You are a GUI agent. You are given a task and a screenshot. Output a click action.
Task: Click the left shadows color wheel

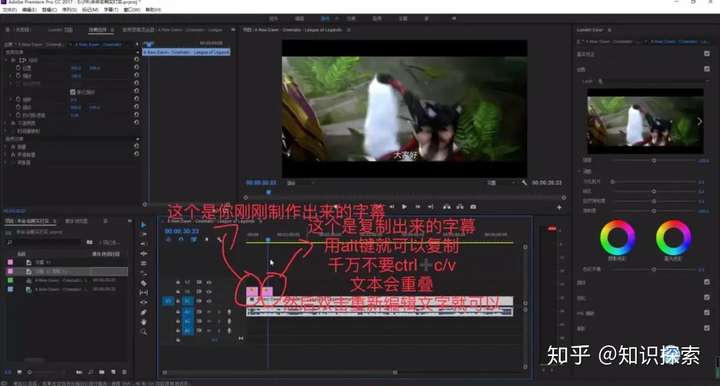[x=618, y=238]
